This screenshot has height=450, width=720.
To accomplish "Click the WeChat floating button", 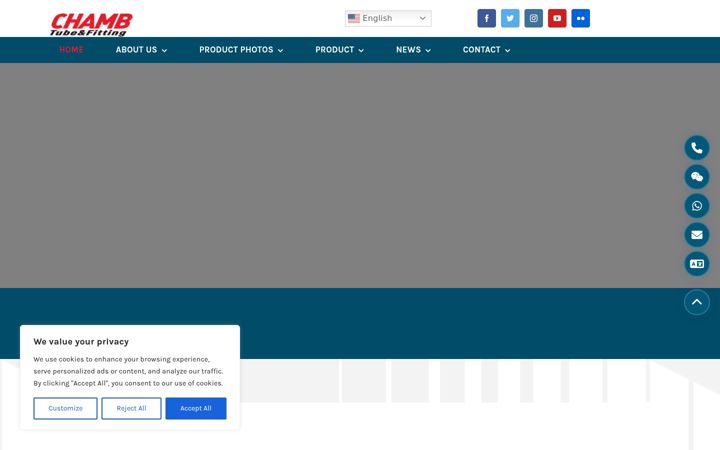I will [697, 177].
